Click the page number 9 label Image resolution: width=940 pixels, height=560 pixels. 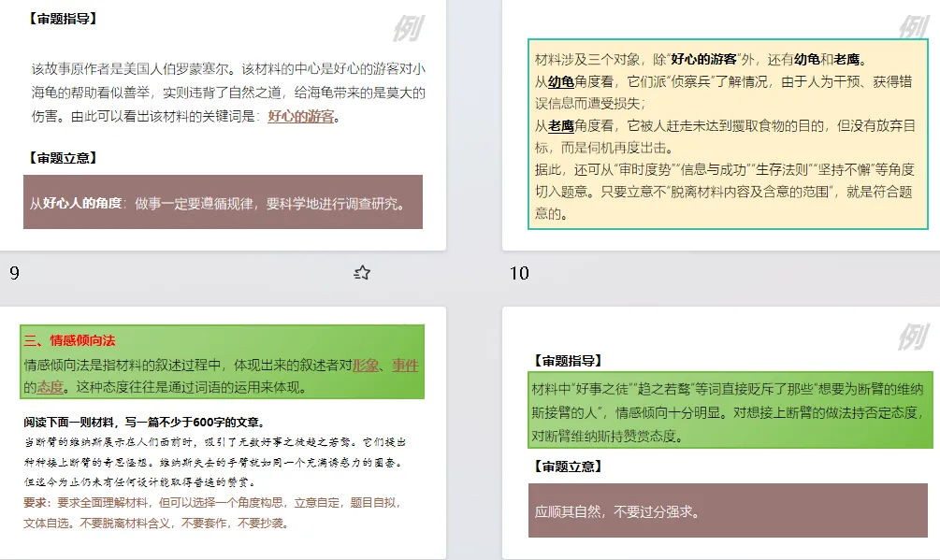pyautogui.click(x=15, y=274)
